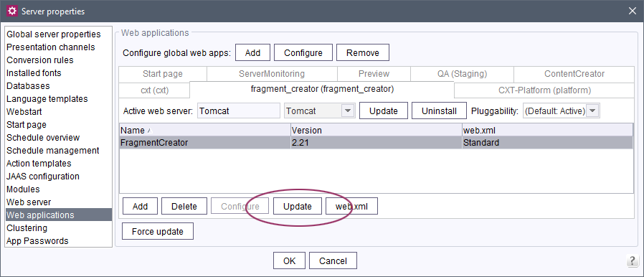The height and width of the screenshot is (277, 644).
Task: Switch to the Start page tab
Action: click(163, 74)
